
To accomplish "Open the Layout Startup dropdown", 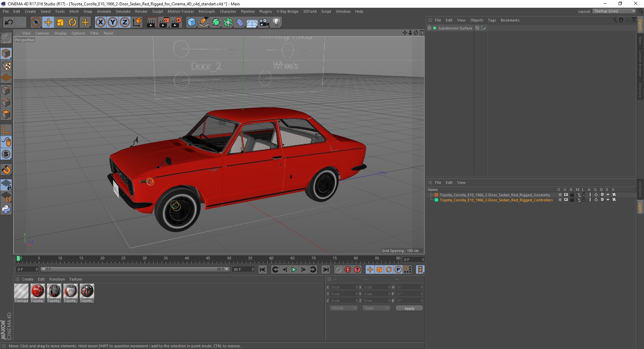I will click(x=614, y=11).
